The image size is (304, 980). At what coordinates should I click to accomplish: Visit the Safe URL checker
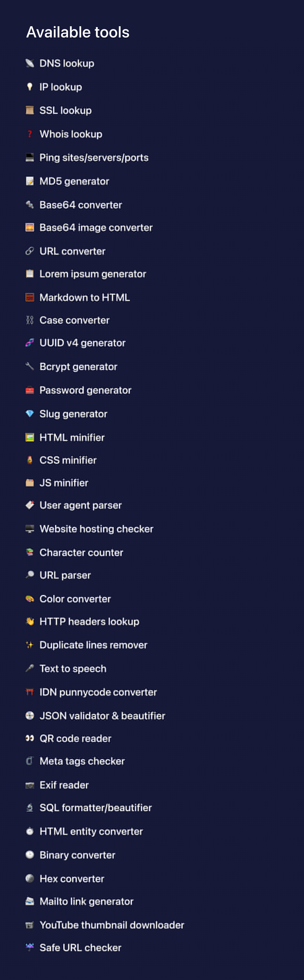pos(80,947)
